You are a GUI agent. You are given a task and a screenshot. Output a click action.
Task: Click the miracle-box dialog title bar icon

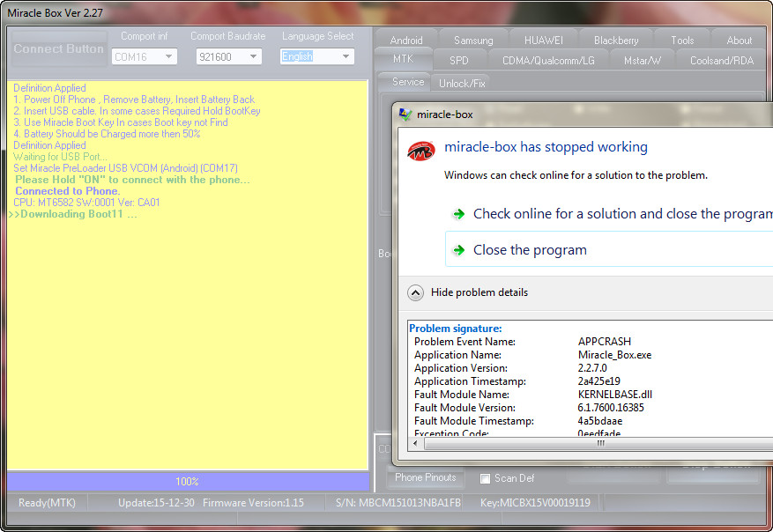[405, 115]
